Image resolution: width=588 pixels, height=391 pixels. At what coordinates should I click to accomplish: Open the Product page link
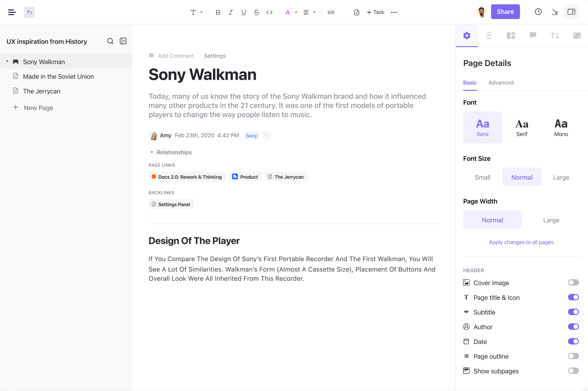click(x=245, y=177)
